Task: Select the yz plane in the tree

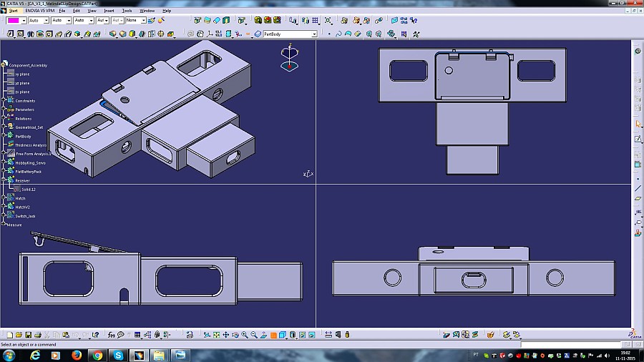Action: tap(22, 83)
